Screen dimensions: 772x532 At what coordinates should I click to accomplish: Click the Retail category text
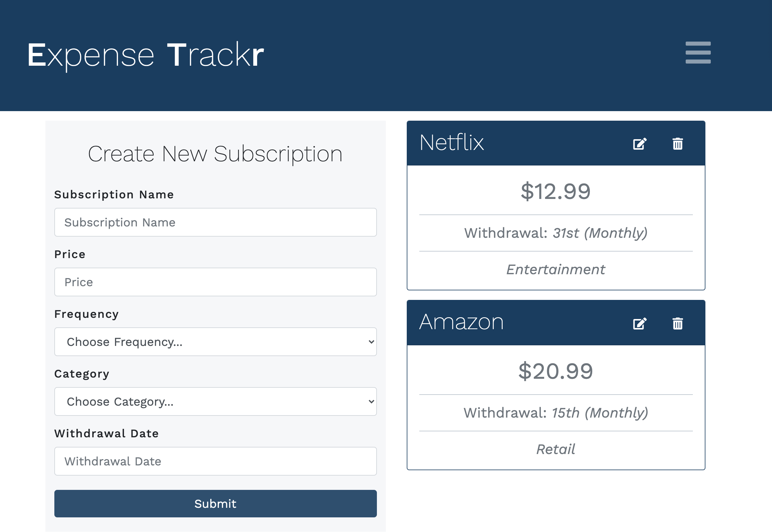[556, 449]
